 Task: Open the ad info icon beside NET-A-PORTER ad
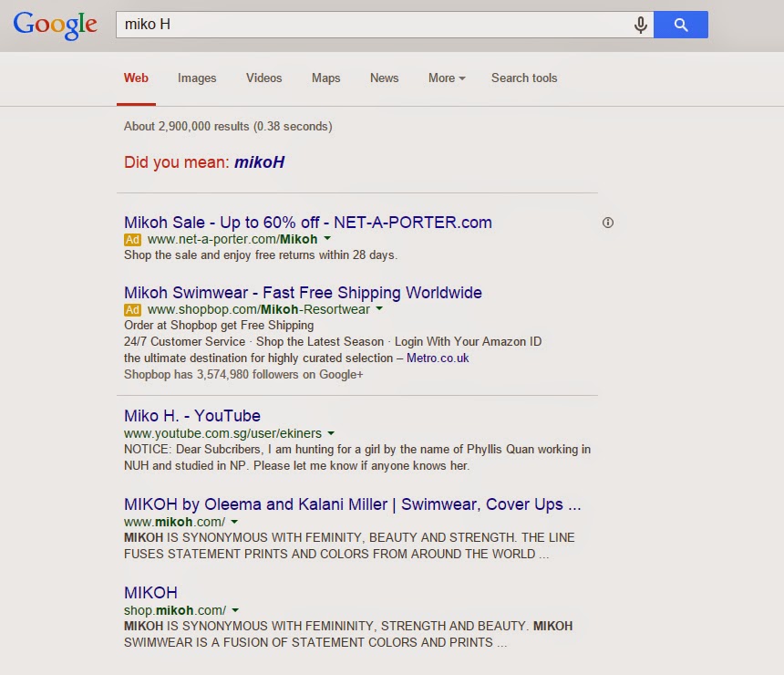tap(607, 223)
